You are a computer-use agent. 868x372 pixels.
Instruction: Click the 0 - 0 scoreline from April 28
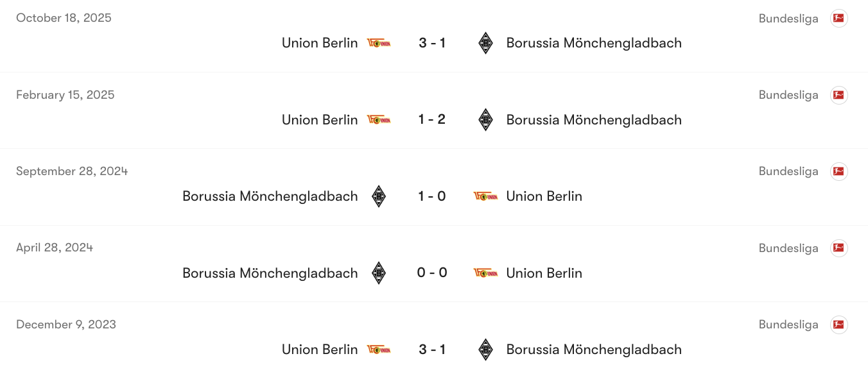(x=432, y=273)
